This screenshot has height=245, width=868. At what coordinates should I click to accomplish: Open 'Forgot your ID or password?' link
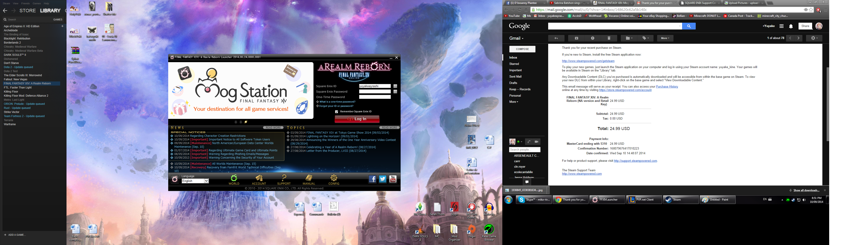coord(336,106)
